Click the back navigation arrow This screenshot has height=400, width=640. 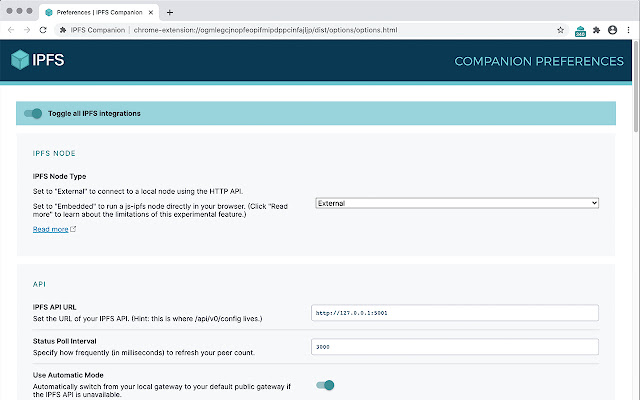pyautogui.click(x=11, y=30)
